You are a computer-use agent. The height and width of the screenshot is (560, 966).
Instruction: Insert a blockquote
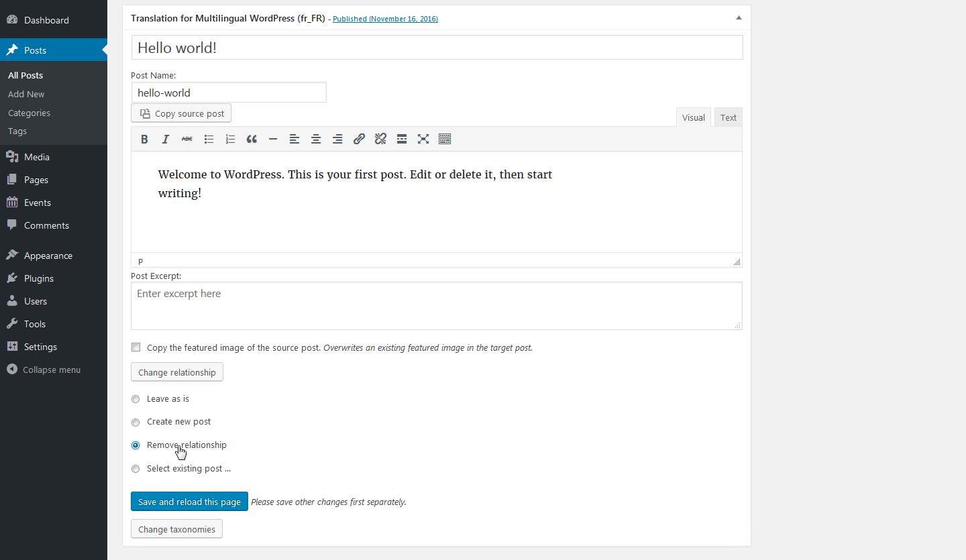(x=252, y=139)
